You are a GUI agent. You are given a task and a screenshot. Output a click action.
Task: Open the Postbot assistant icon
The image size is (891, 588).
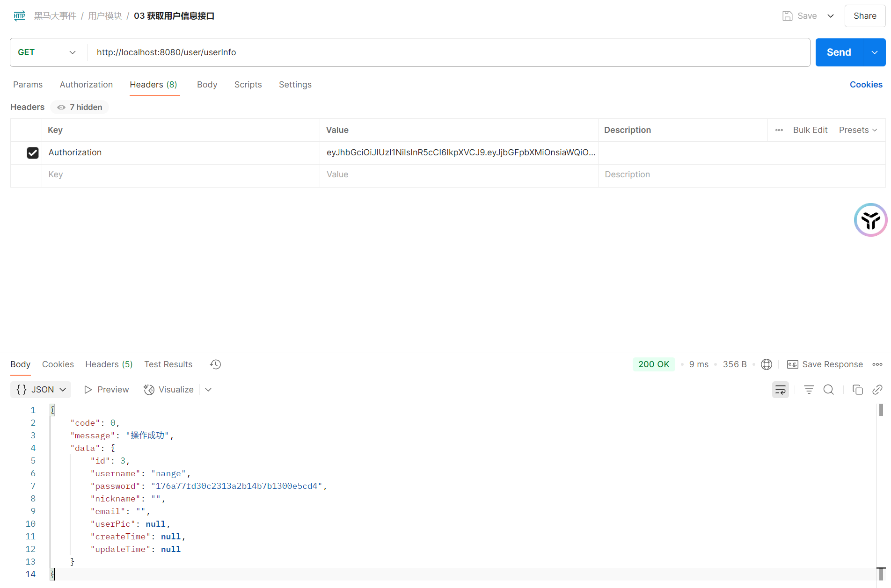[x=870, y=220]
